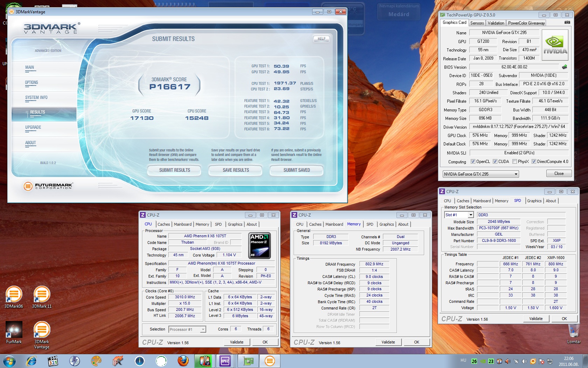Click the Windows Start orb

pos(9,361)
